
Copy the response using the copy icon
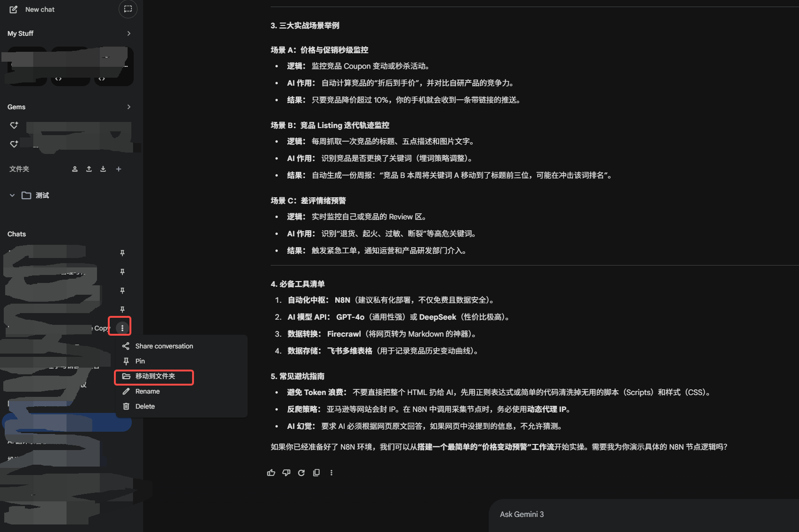pos(316,473)
